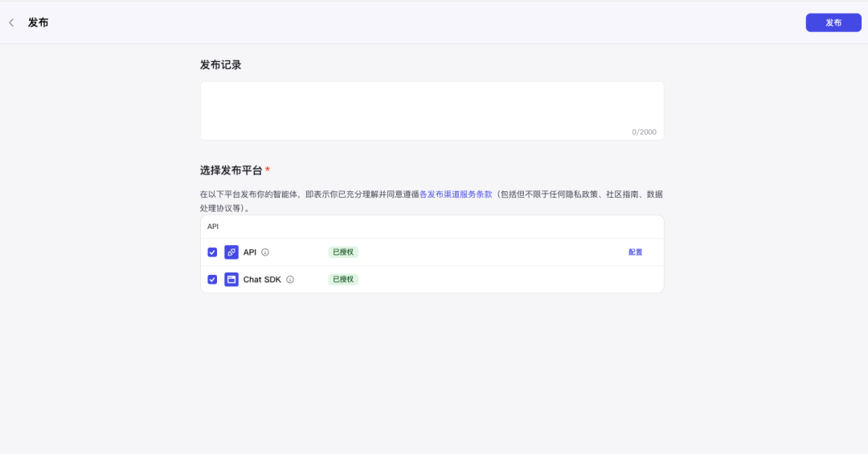Focus the 发布记录 text area

click(x=432, y=111)
